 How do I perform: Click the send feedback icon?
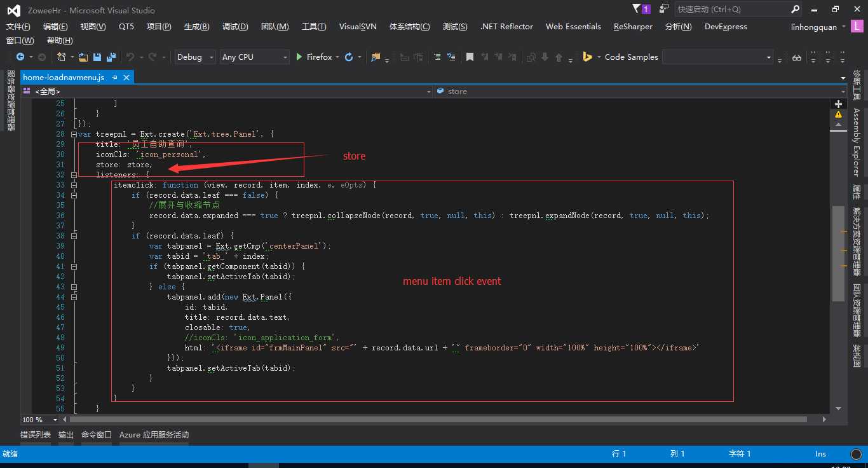coord(664,9)
